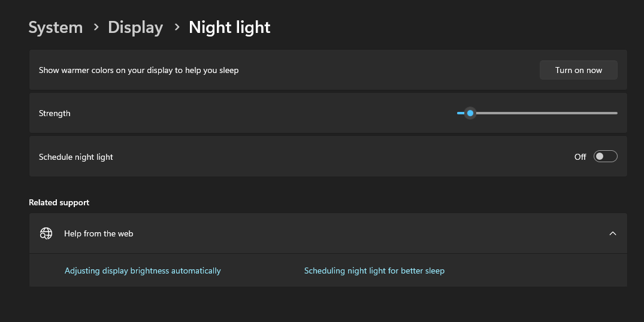The width and height of the screenshot is (644, 322).
Task: Click the Night light page title
Action: pyautogui.click(x=229, y=28)
